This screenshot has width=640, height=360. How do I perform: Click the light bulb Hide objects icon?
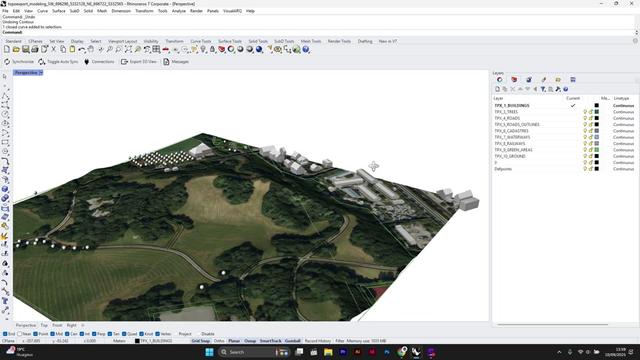[x=203, y=49]
